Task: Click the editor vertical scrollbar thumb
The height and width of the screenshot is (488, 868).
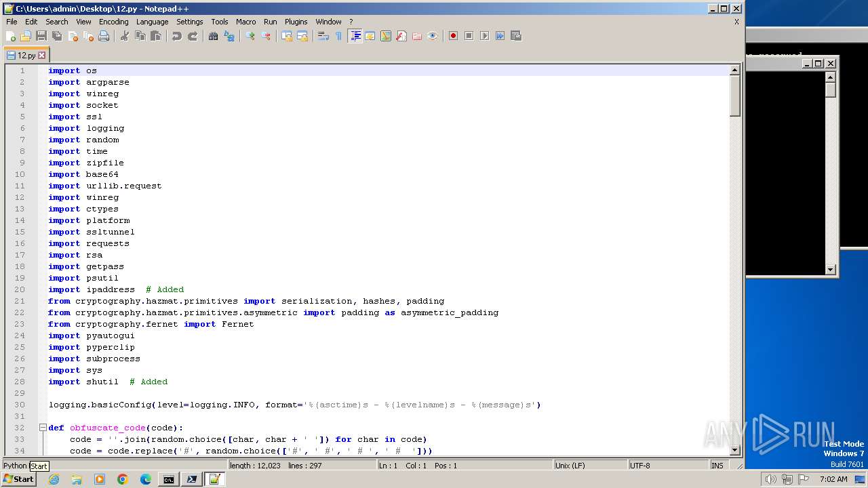Action: coord(734,96)
